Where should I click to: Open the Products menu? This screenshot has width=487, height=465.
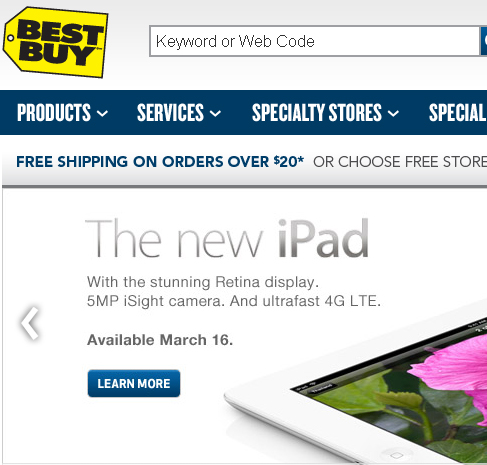pos(54,113)
